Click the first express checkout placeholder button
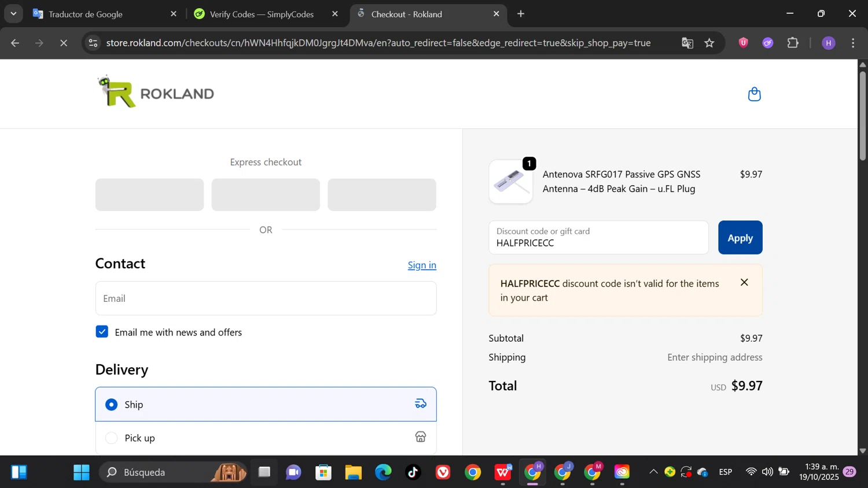The width and height of the screenshot is (868, 488). (x=149, y=195)
